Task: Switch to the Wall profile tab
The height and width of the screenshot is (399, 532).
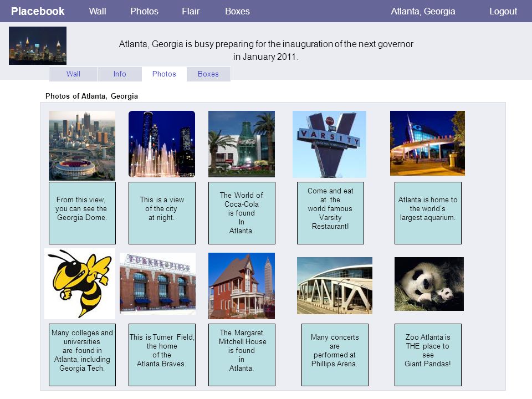Action: click(x=73, y=74)
